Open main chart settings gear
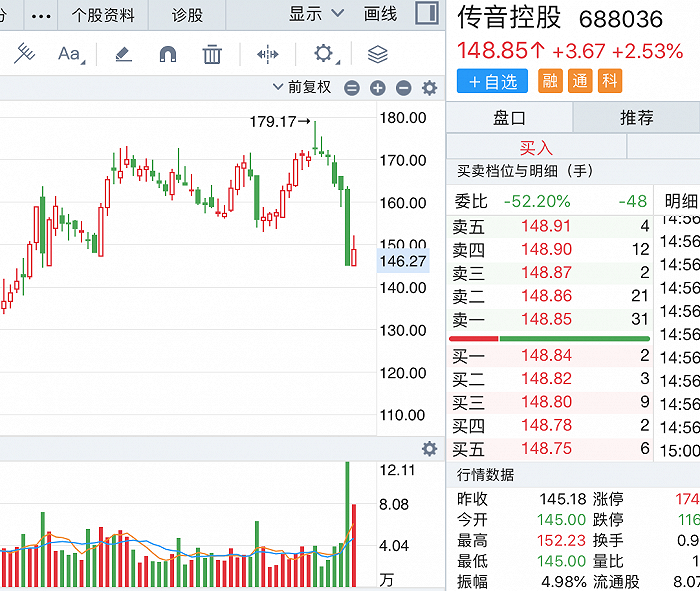Viewport: 700px width, 591px height. coord(429,88)
